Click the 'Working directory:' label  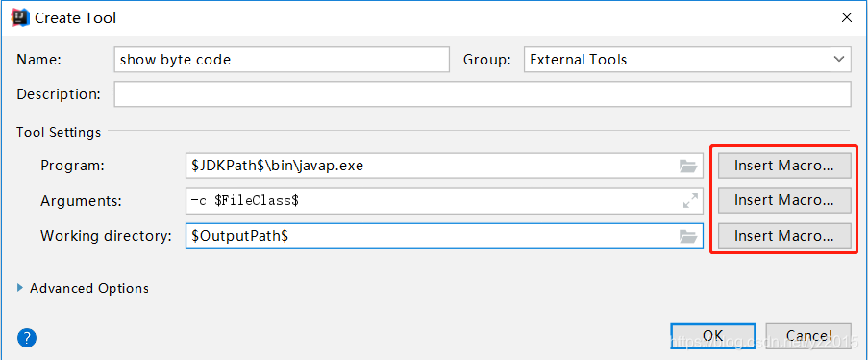point(107,236)
